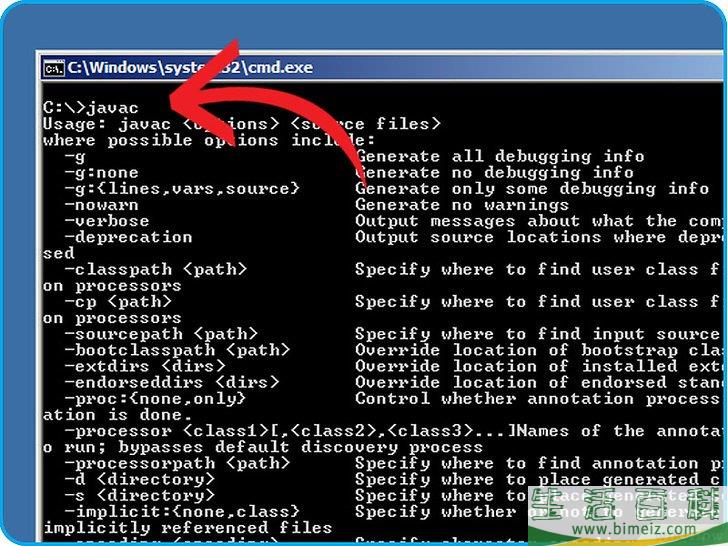Click the -deprecation option text

[127, 237]
